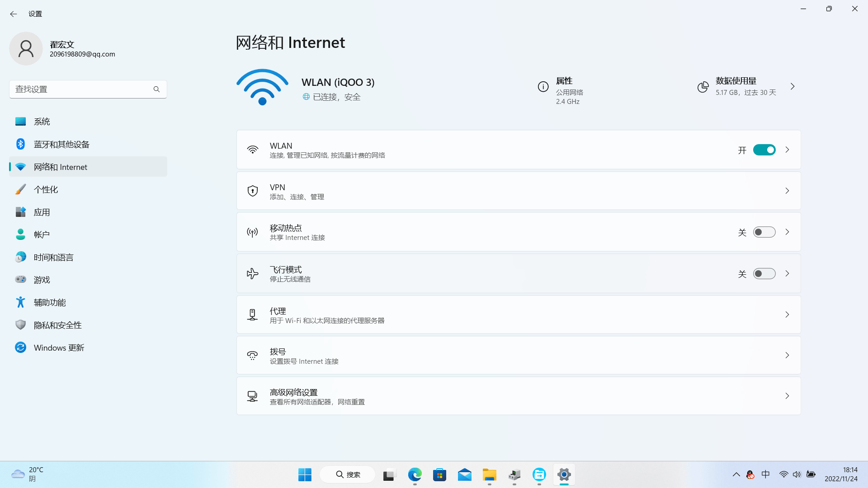
Task: Turn on the 飞行模式 toggle
Action: coord(764,273)
